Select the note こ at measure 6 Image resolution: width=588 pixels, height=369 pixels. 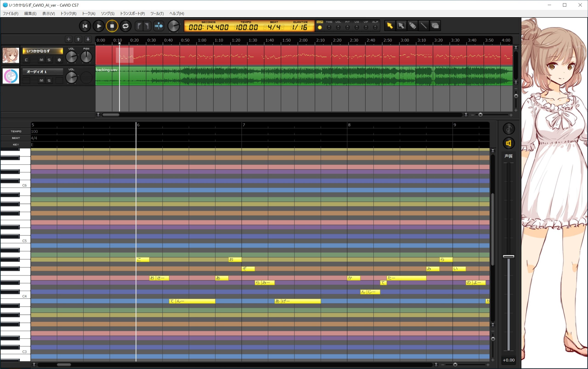143,259
